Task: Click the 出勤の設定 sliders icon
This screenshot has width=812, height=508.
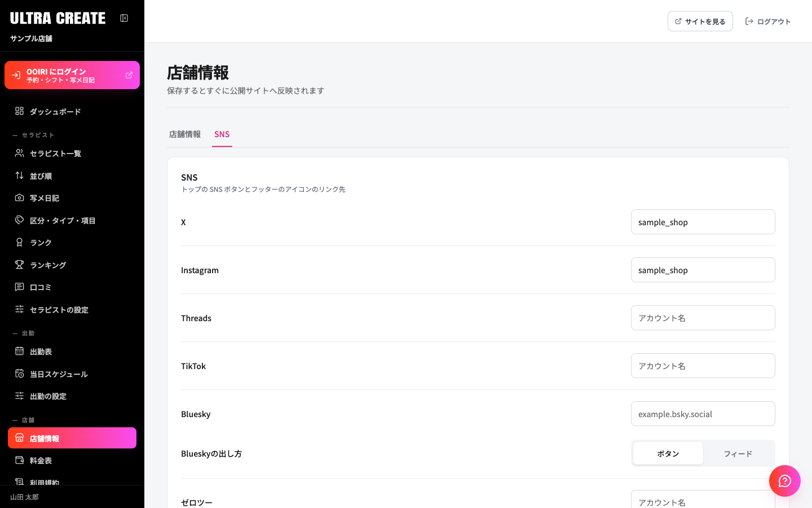Action: [x=19, y=396]
